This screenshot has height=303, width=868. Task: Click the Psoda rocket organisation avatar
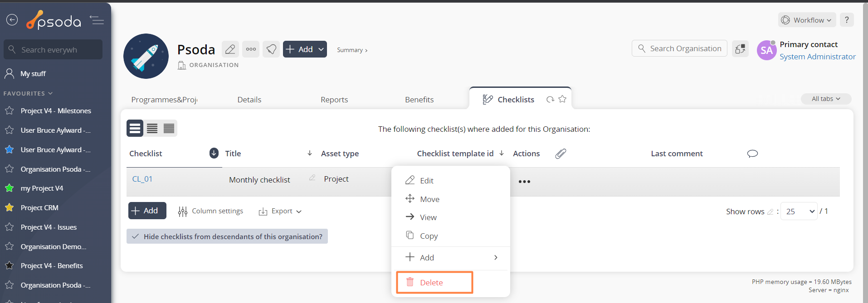[146, 56]
